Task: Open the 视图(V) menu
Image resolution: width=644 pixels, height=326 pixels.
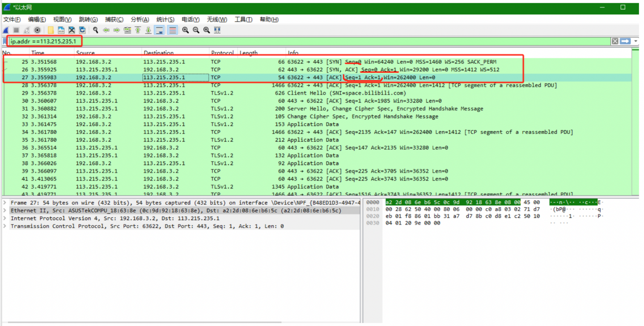Action: [x=62, y=20]
